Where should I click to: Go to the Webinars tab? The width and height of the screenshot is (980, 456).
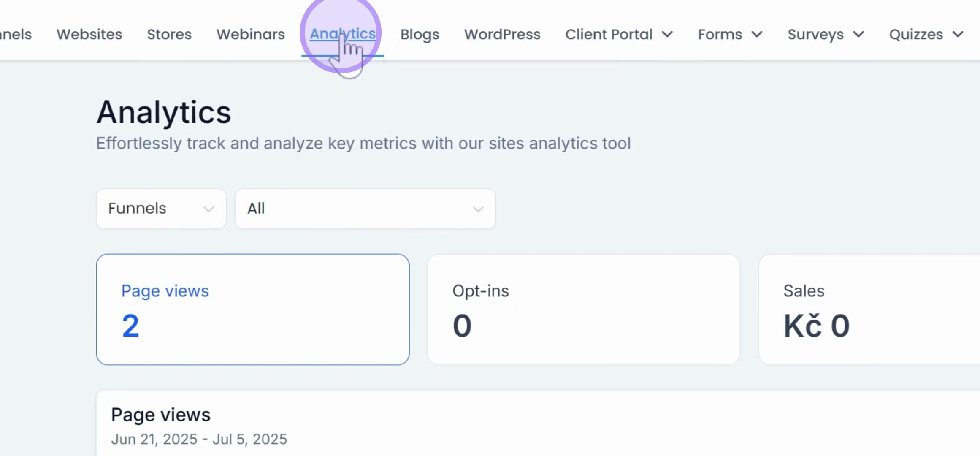point(251,34)
